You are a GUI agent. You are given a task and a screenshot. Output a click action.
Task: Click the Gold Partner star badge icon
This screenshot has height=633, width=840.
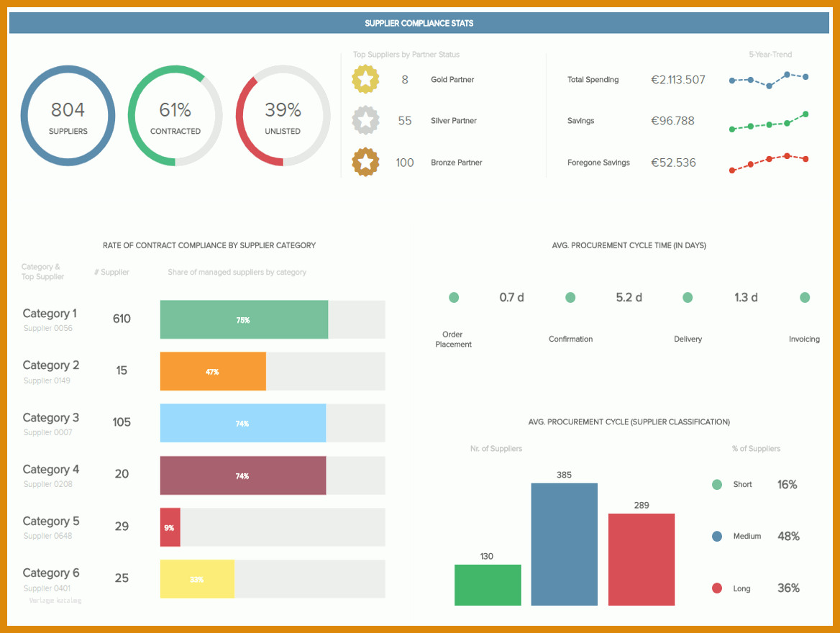coord(365,79)
